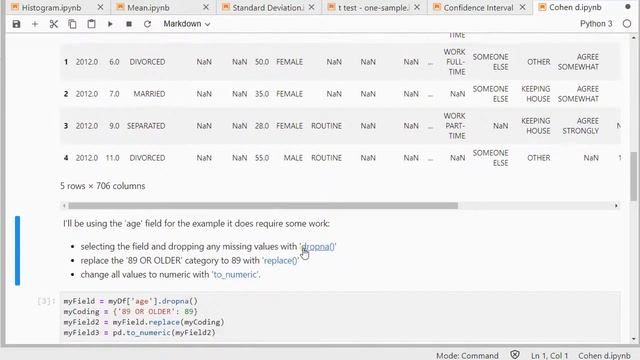
Task: Click the 'ROUTINE' cell in row 4
Action: point(326,158)
